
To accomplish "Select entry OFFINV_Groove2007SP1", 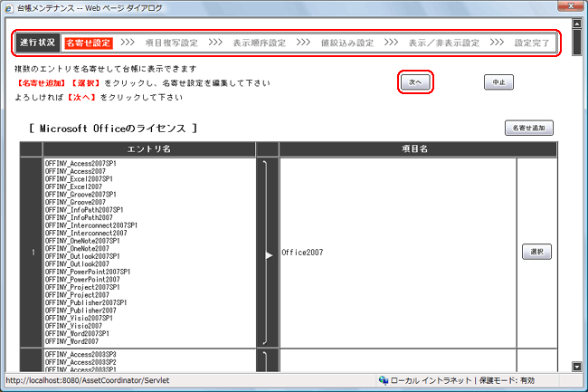I will tap(81, 195).
